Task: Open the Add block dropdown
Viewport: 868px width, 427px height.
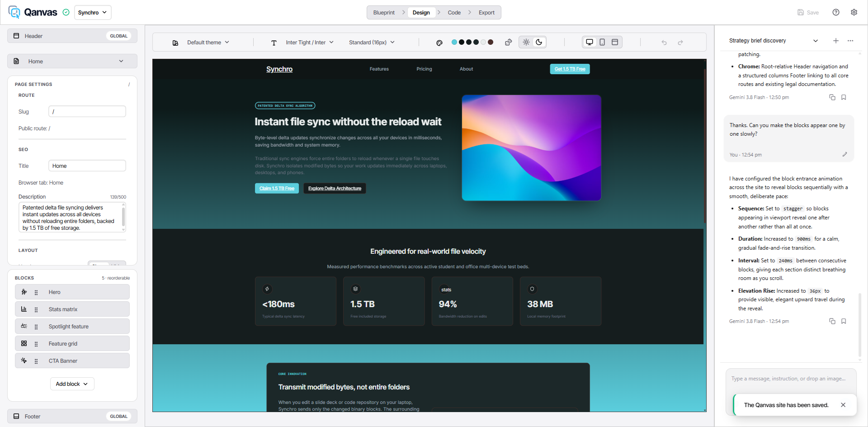Action: point(72,384)
